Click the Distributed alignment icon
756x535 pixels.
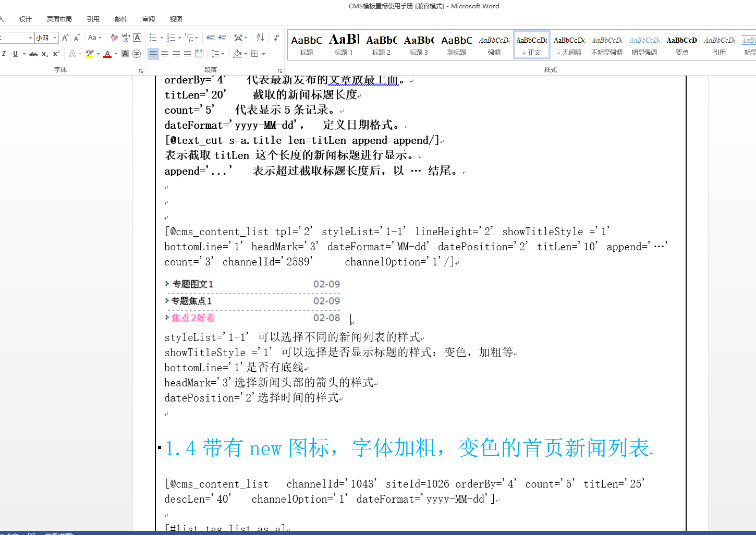point(199,54)
